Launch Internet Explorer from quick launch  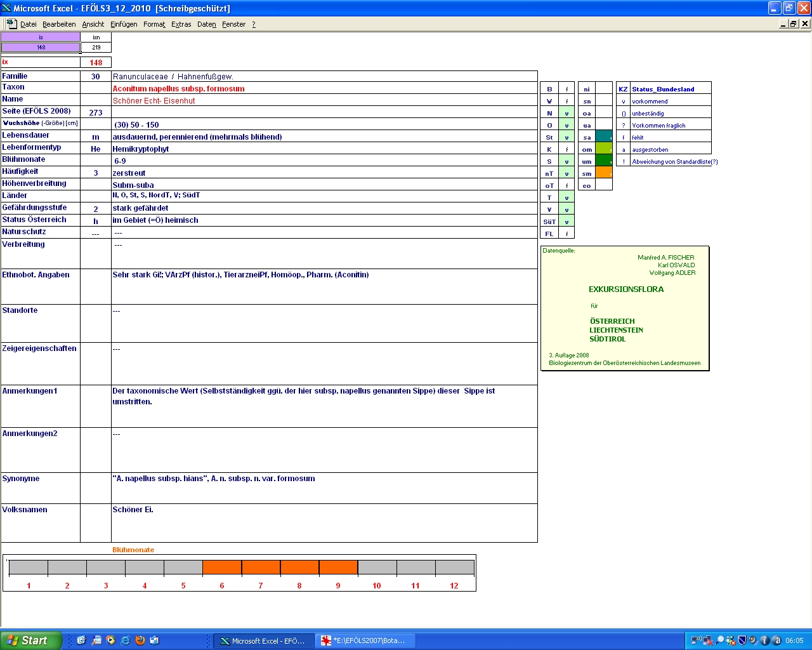tap(125, 640)
